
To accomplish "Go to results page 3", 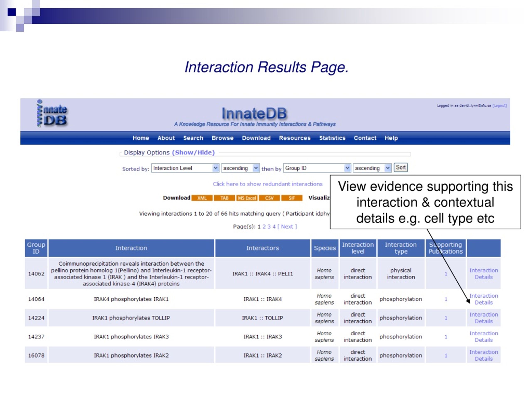I will 269,227.
